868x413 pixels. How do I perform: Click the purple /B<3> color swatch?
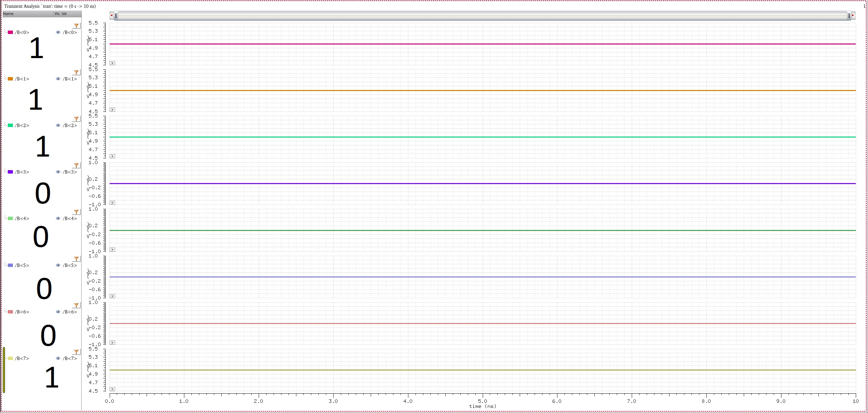11,172
